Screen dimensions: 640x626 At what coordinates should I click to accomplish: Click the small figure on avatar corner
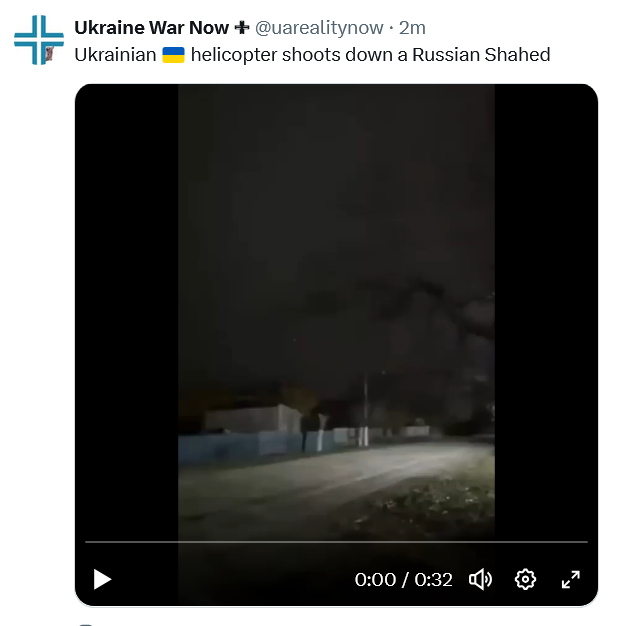(x=50, y=54)
